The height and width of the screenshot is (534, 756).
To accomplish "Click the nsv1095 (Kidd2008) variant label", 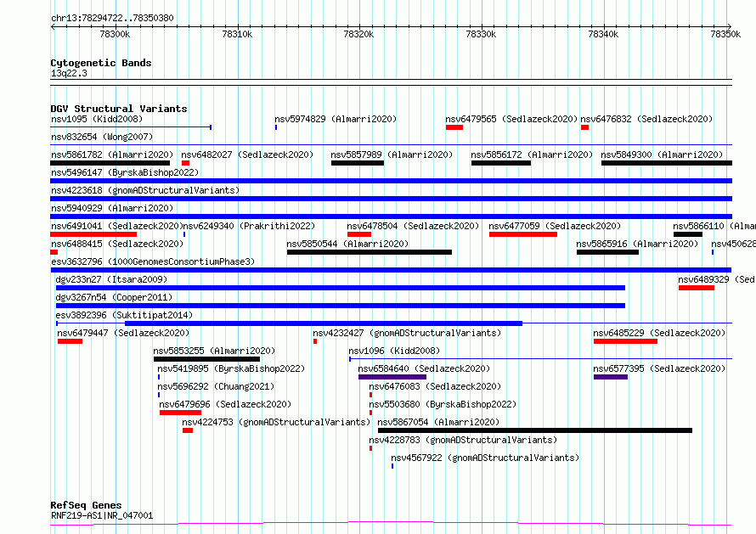I will 97,119.
